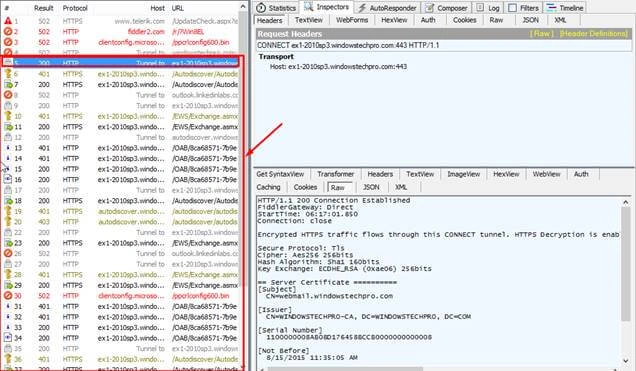This screenshot has width=636, height=371.
Task: Open the [Header Definitions] link
Action: (x=594, y=34)
